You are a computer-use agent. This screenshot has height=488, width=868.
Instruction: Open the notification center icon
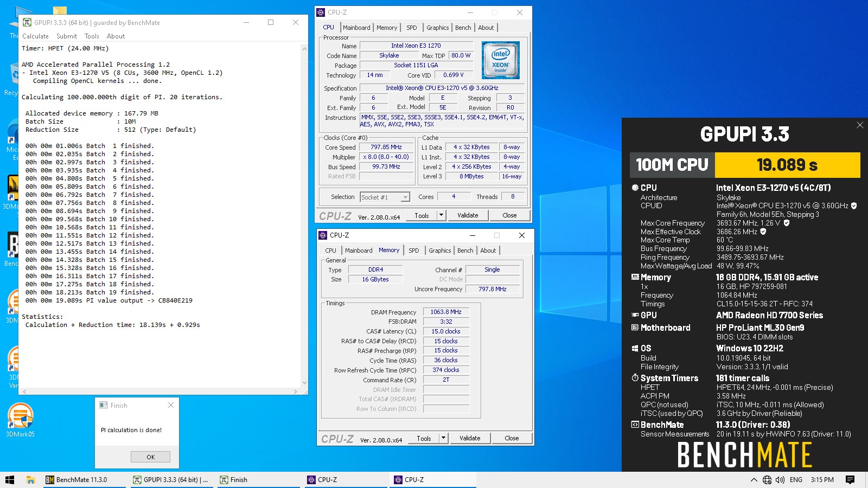(x=850, y=480)
